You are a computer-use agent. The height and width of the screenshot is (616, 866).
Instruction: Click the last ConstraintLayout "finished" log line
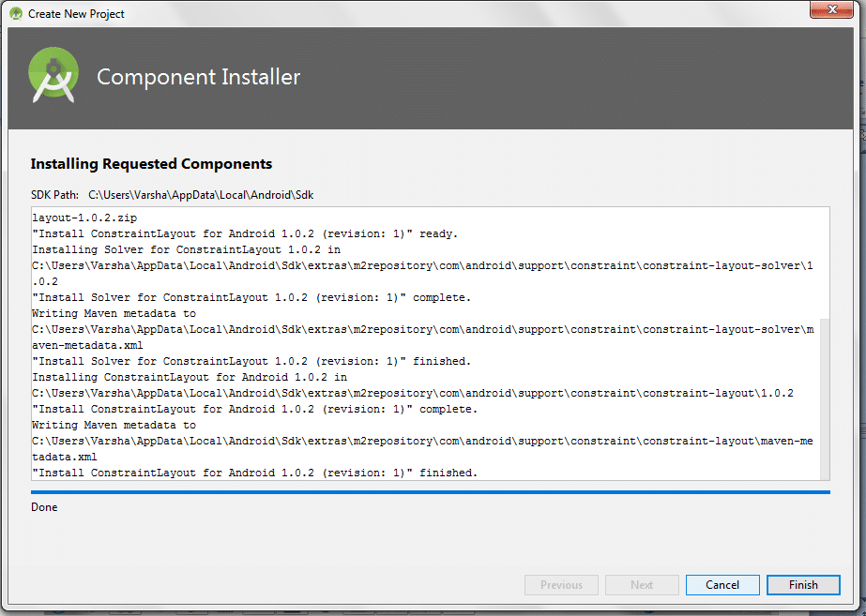click(255, 473)
